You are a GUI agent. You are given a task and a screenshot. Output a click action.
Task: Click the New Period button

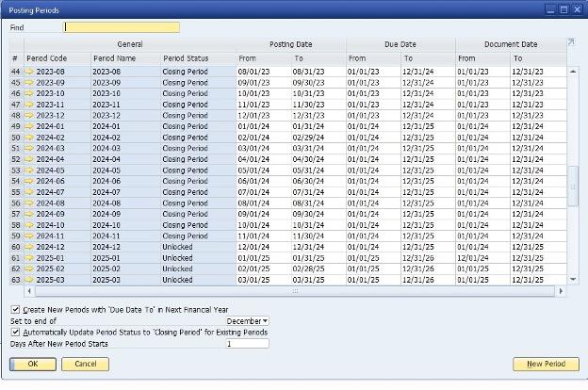coord(546,364)
